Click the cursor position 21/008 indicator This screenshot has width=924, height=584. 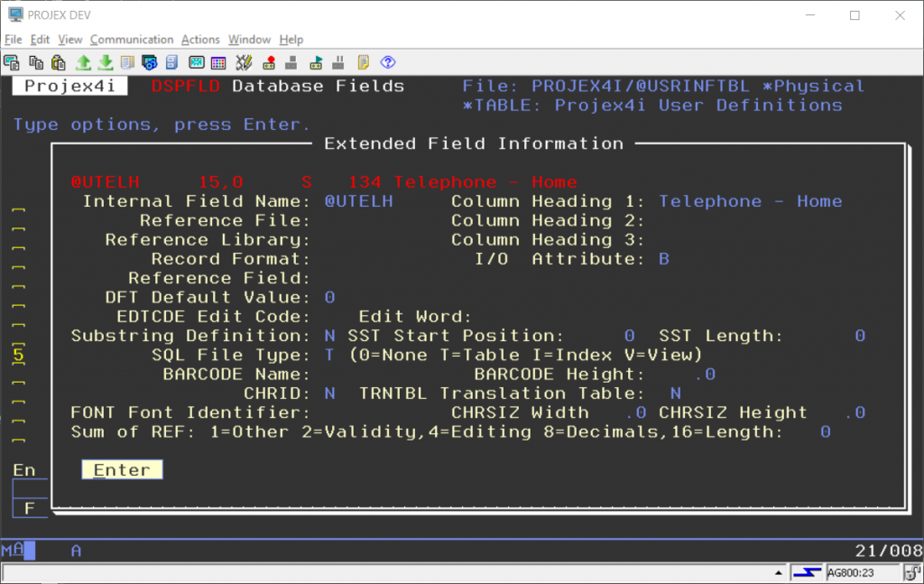pos(889,551)
